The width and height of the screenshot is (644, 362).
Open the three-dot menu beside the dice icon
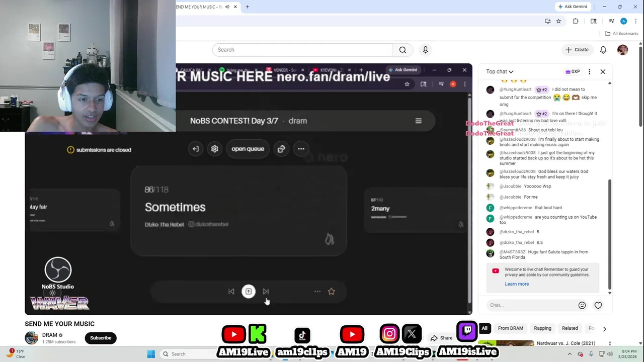pos(301,149)
